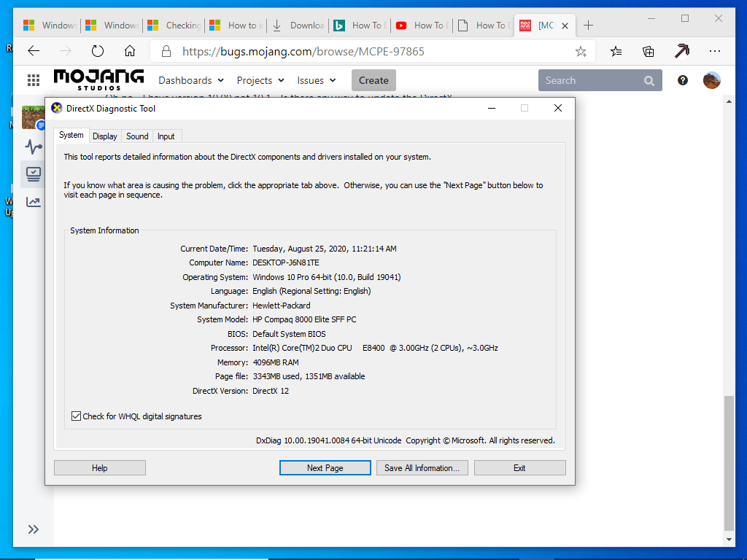
Task: Switch to the Checking browser tab
Action: click(x=174, y=26)
